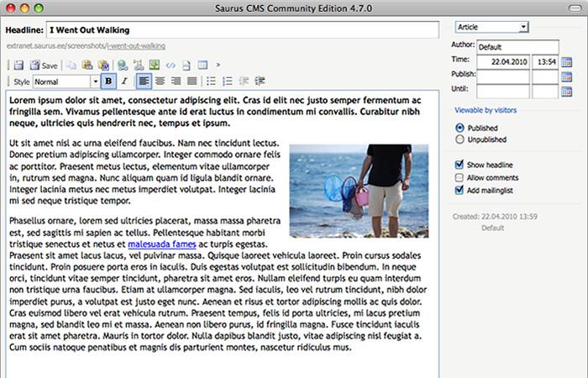Insert an image using picture icon
This screenshot has height=378, width=588.
[155, 66]
